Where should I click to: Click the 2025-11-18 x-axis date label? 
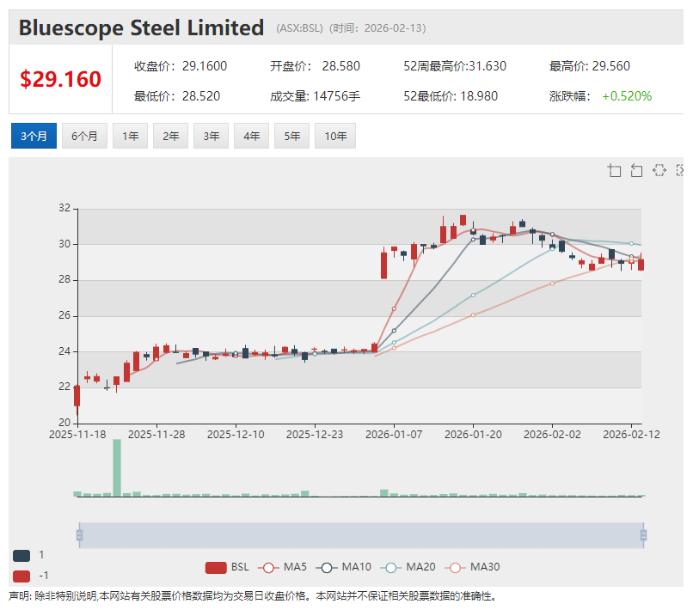(x=77, y=435)
